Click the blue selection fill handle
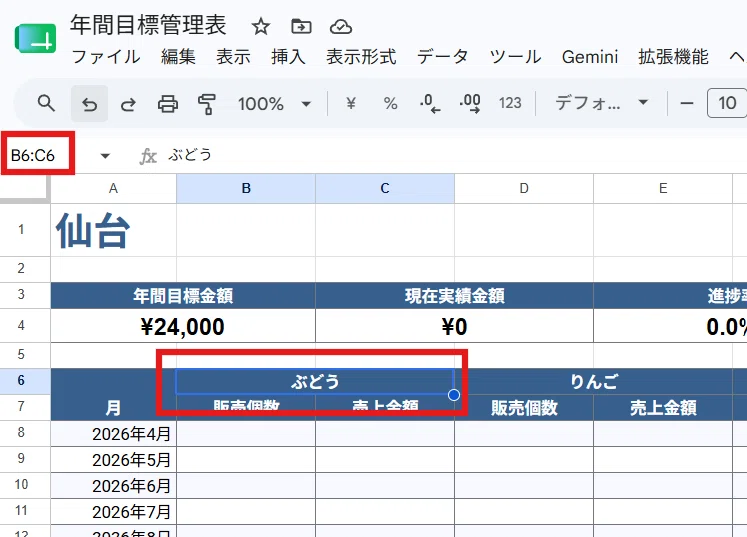Screen dimensions: 747x537 (454, 395)
